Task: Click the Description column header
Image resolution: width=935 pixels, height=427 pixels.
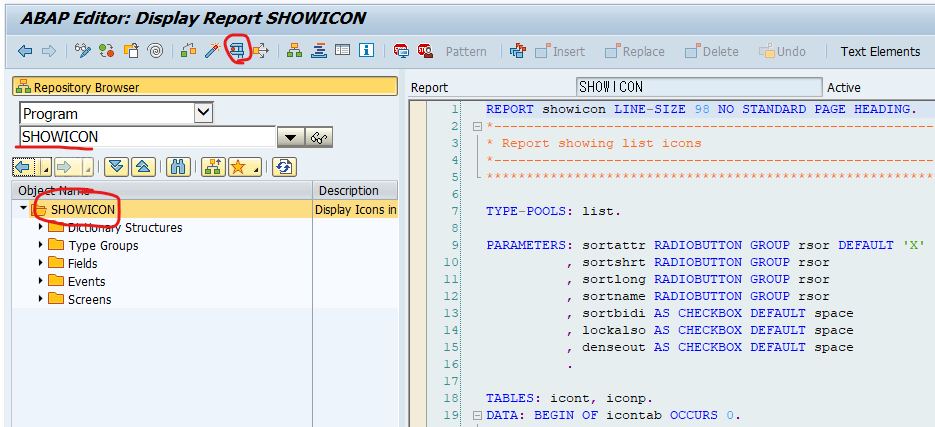Action: (355, 190)
